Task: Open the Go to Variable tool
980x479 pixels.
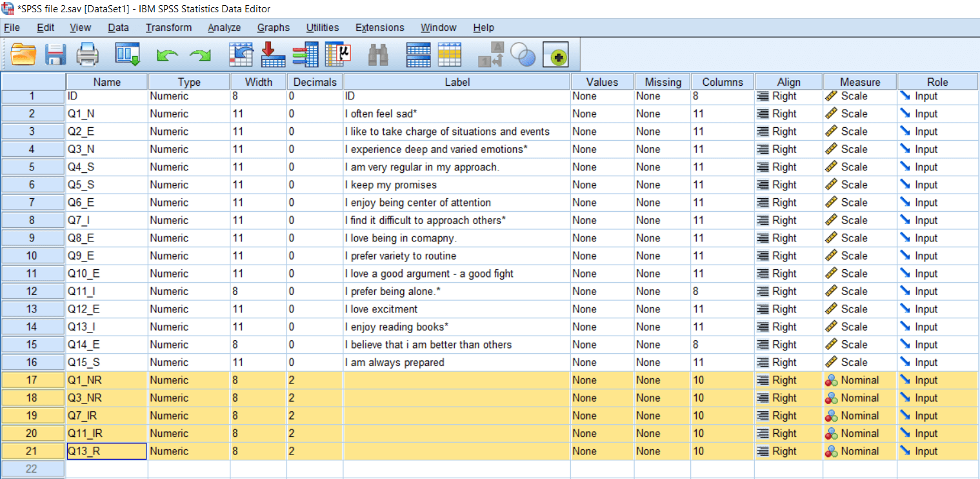Action: tap(273, 54)
